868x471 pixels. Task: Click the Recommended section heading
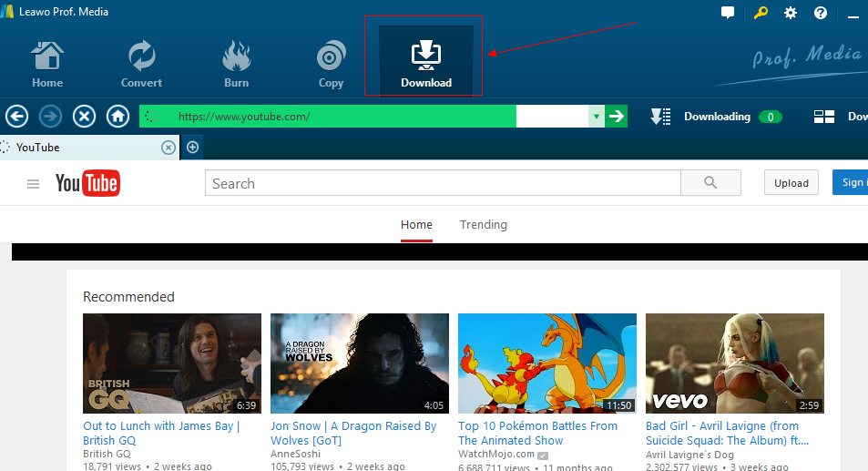point(128,297)
